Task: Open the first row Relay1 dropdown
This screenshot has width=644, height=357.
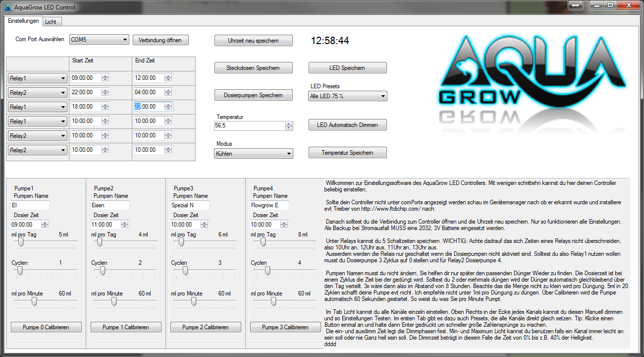Action: pos(38,78)
